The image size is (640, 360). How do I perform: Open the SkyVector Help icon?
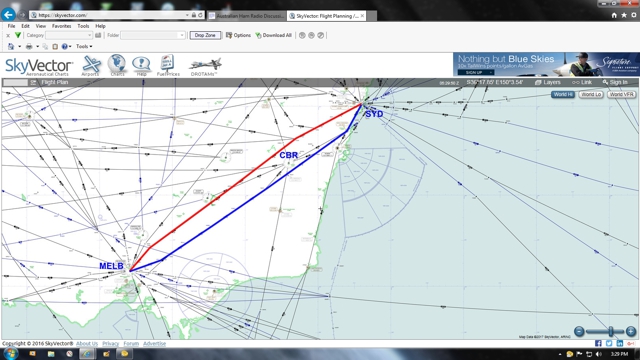pos(141,65)
